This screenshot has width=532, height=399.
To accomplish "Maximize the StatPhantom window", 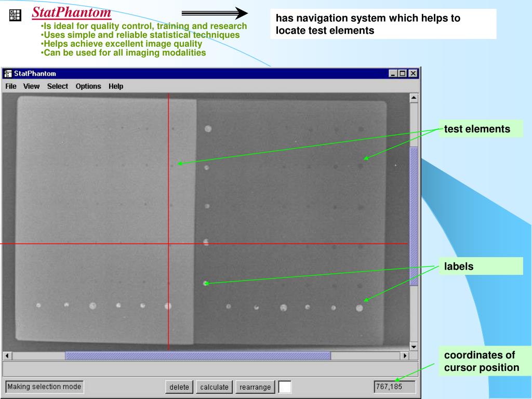I will (x=403, y=73).
